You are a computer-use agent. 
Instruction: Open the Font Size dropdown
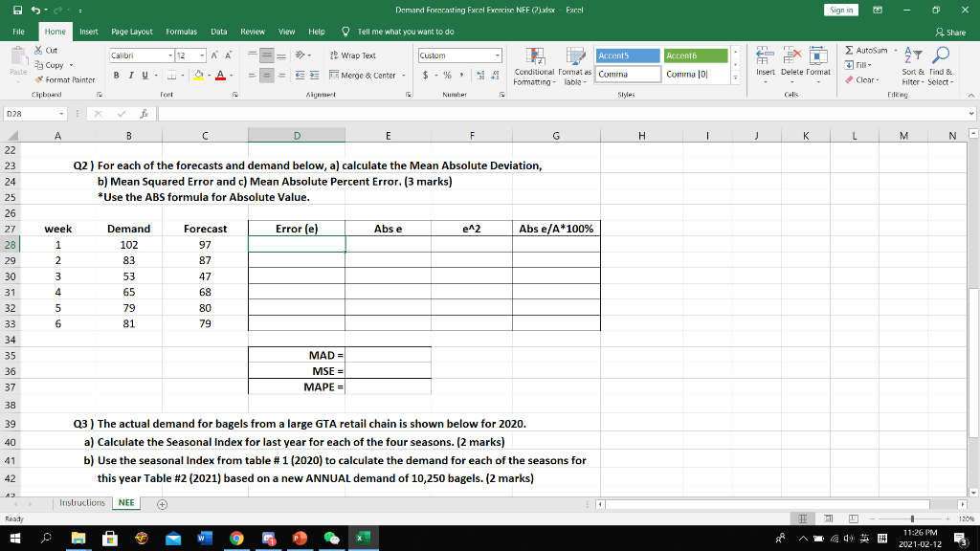(x=202, y=55)
